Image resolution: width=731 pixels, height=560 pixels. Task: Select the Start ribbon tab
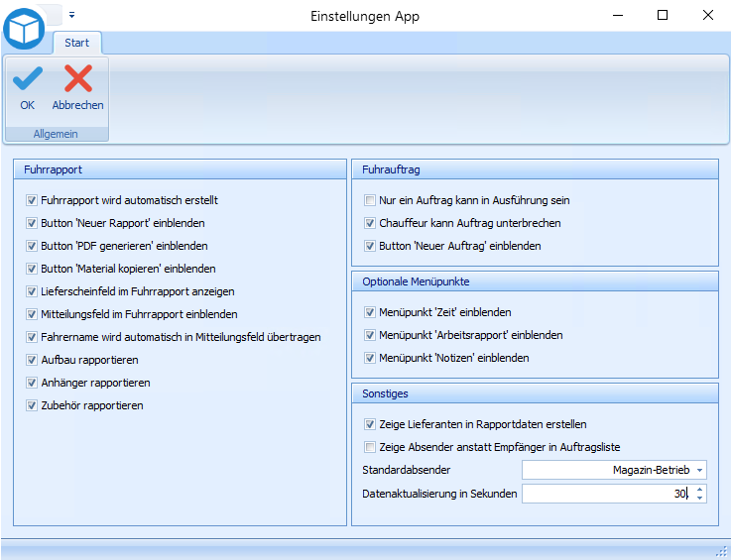click(x=77, y=43)
